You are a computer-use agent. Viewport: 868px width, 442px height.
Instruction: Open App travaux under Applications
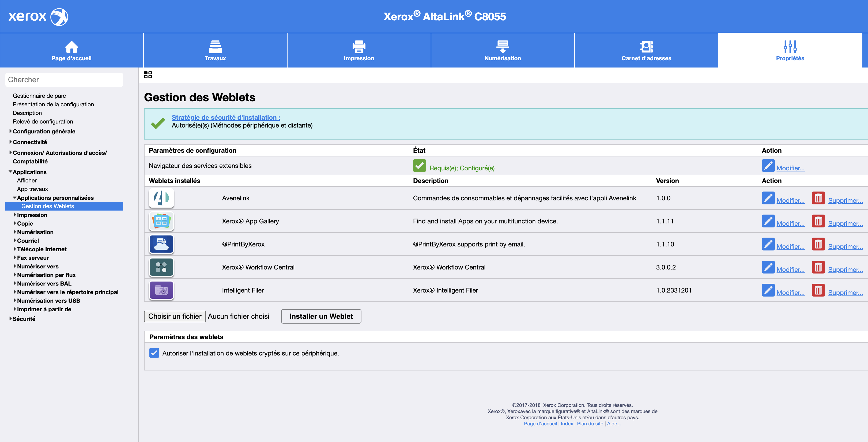click(33, 189)
